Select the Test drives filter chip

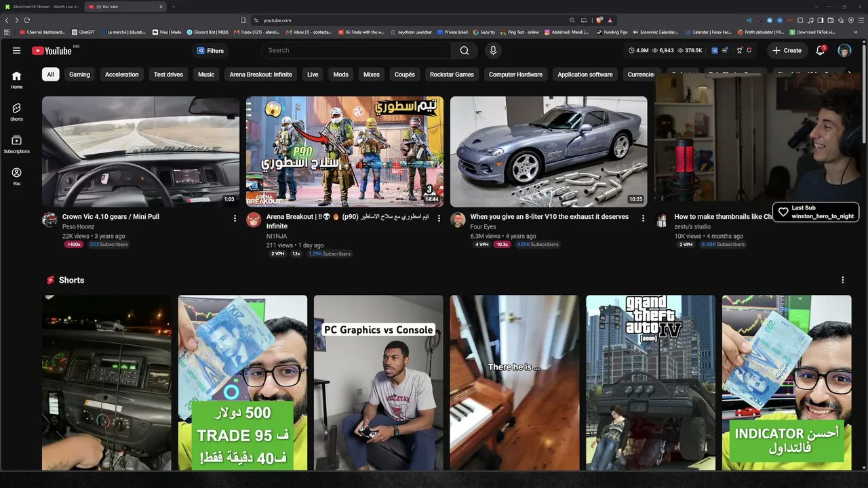168,75
